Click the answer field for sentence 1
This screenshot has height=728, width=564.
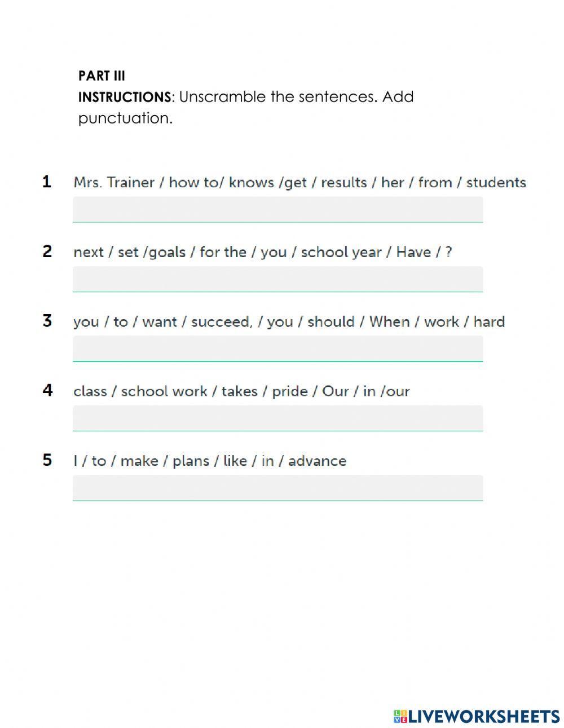277,209
